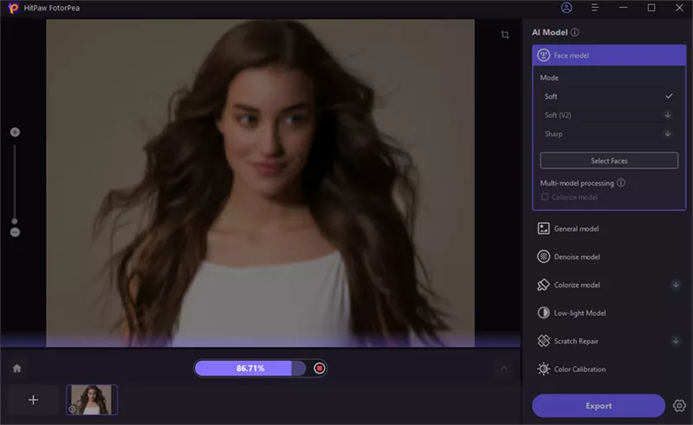This screenshot has height=425, width=693.
Task: Add a new image with plus button
Action: click(x=33, y=400)
